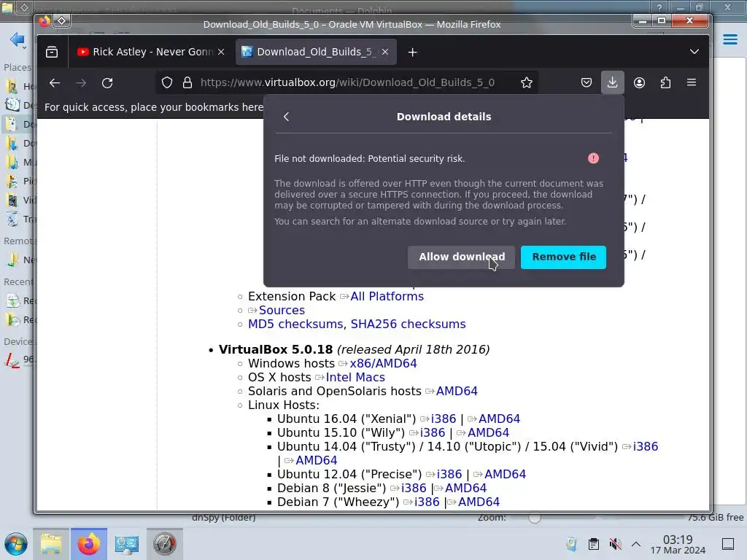This screenshot has width=747, height=560.
Task: Open clipboard tray icon
Action: tap(594, 544)
